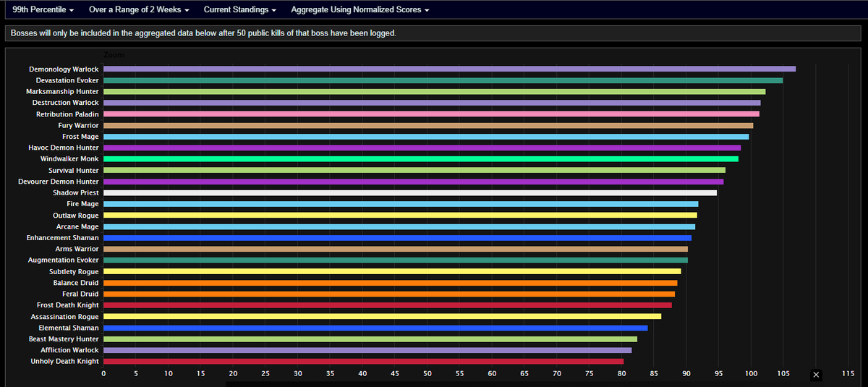Screen dimensions: 868x387
Task: Click the X icon near axis end
Action: (x=816, y=374)
